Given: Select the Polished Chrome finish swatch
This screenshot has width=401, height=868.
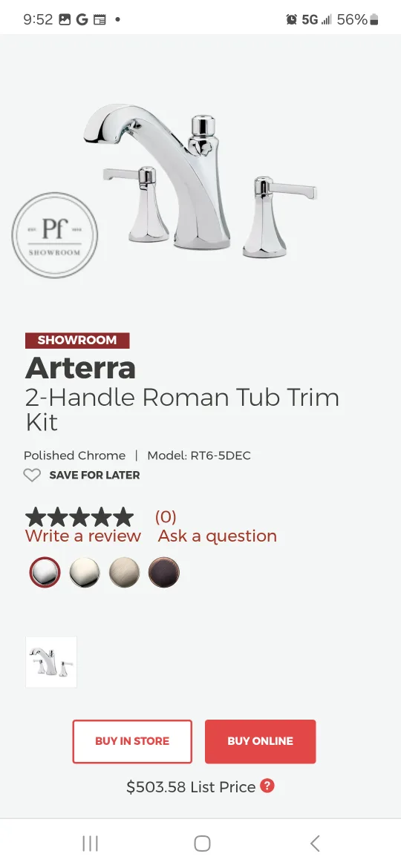Looking at the screenshot, I should pyautogui.click(x=45, y=572).
